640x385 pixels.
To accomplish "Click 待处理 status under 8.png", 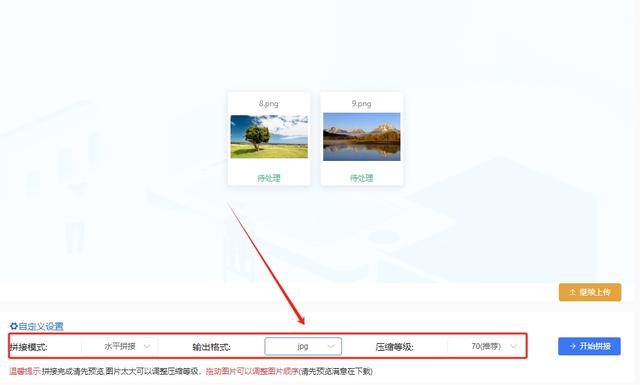I will click(x=269, y=178).
